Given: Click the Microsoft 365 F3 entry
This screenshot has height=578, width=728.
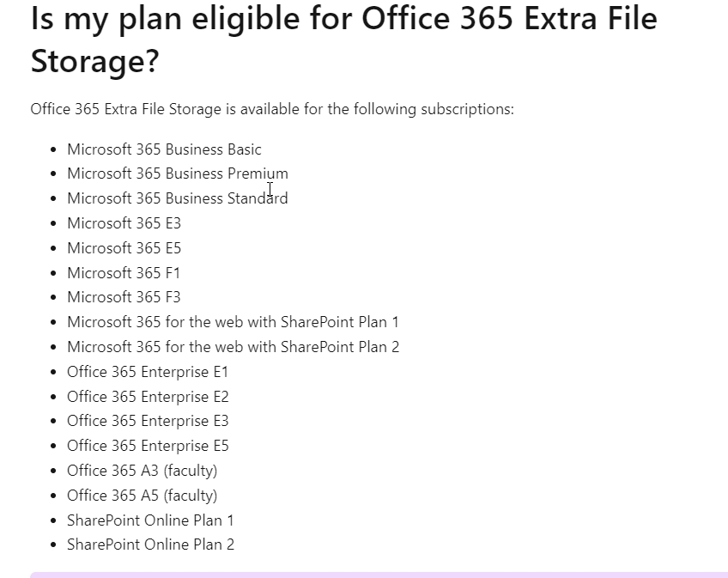Looking at the screenshot, I should coord(124,297).
